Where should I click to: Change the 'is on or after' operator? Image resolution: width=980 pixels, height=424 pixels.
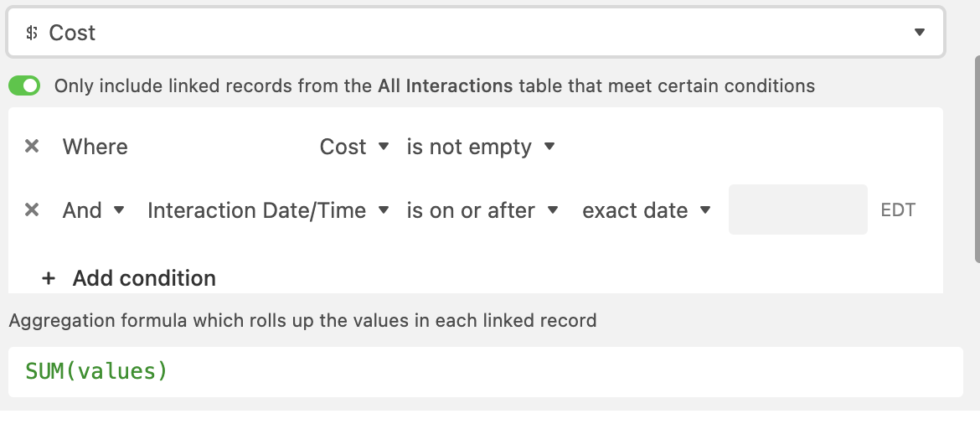tap(482, 210)
